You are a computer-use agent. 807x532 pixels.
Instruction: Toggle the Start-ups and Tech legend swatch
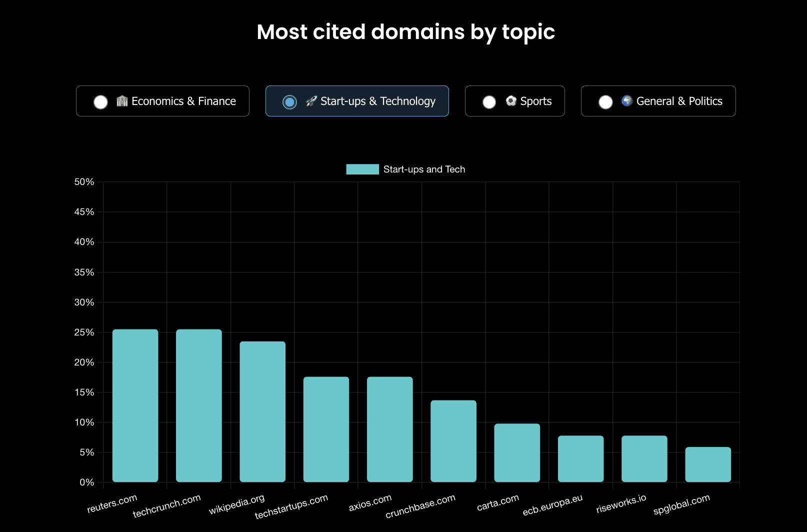[362, 169]
